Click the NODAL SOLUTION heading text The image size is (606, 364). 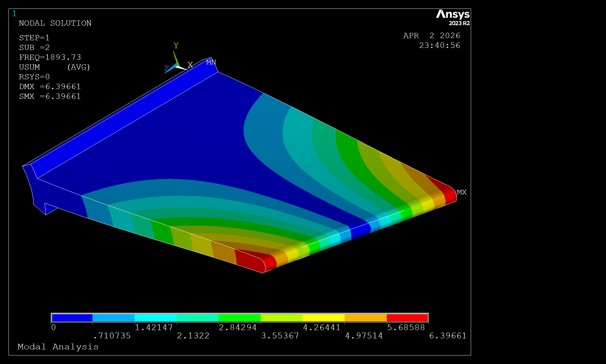coord(55,23)
